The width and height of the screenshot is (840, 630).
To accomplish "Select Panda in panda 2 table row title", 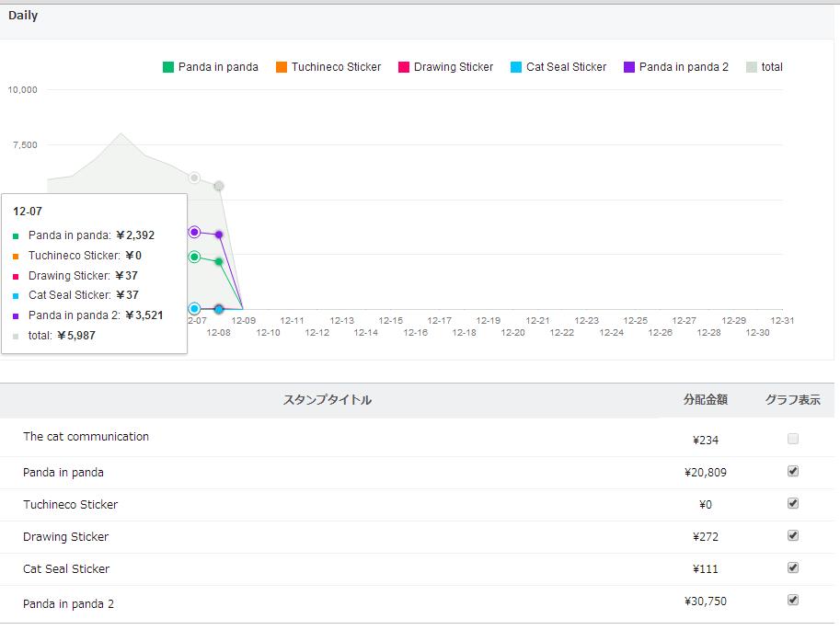I will point(69,603).
